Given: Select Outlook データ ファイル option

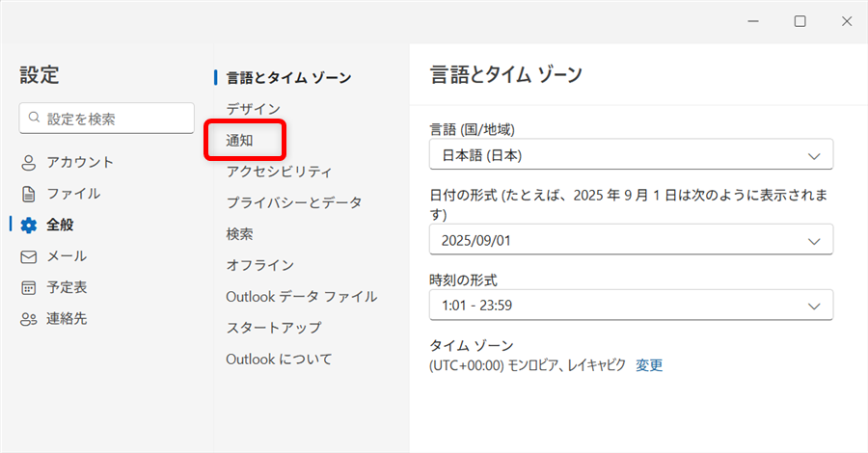Looking at the screenshot, I should coord(301,296).
